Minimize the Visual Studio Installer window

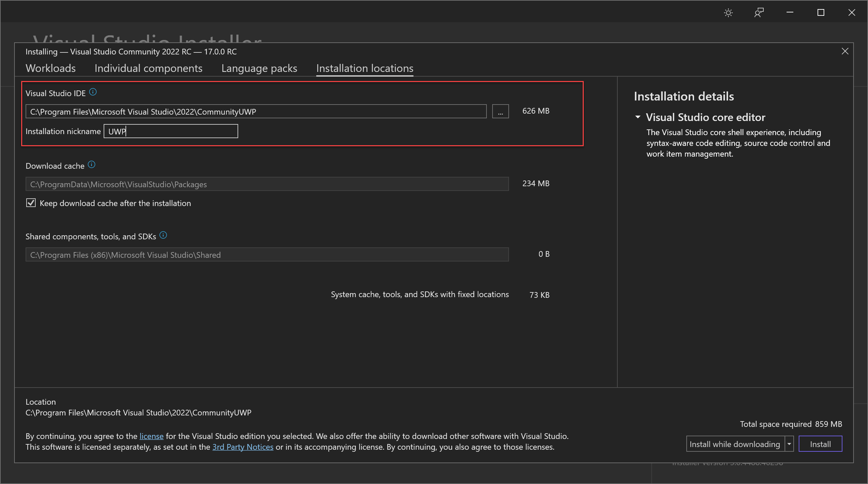790,12
